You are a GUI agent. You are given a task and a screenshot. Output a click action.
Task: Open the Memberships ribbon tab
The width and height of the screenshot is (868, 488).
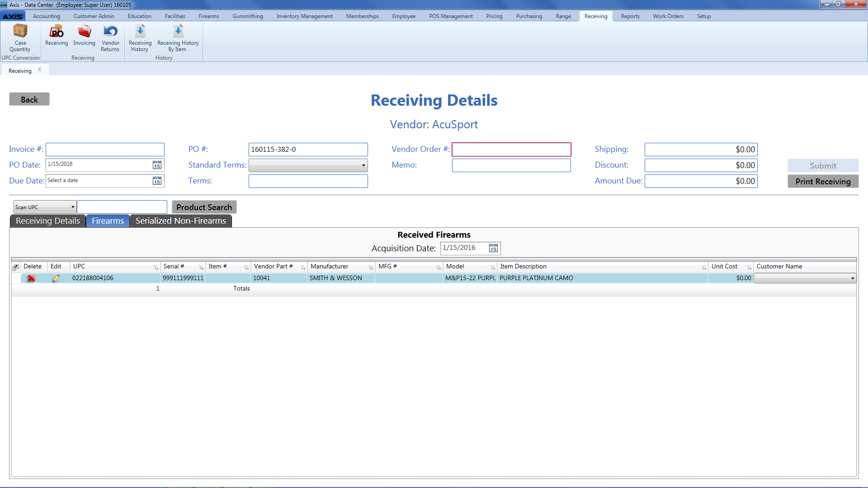click(363, 16)
